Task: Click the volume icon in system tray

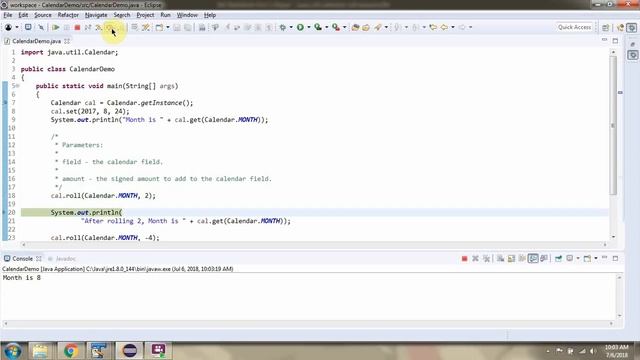Action: coord(593,351)
